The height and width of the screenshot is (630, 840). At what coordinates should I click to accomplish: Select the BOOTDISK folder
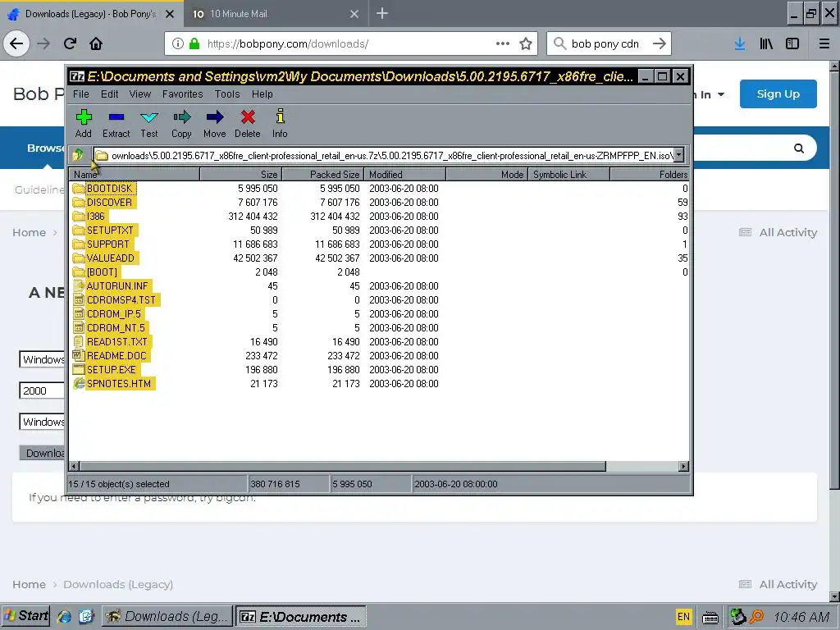(x=109, y=189)
